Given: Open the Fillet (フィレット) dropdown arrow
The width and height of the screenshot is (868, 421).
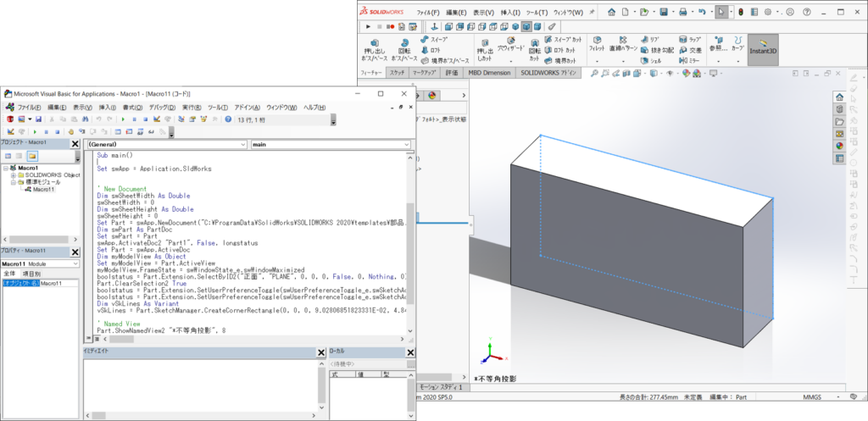Looking at the screenshot, I should (597, 61).
